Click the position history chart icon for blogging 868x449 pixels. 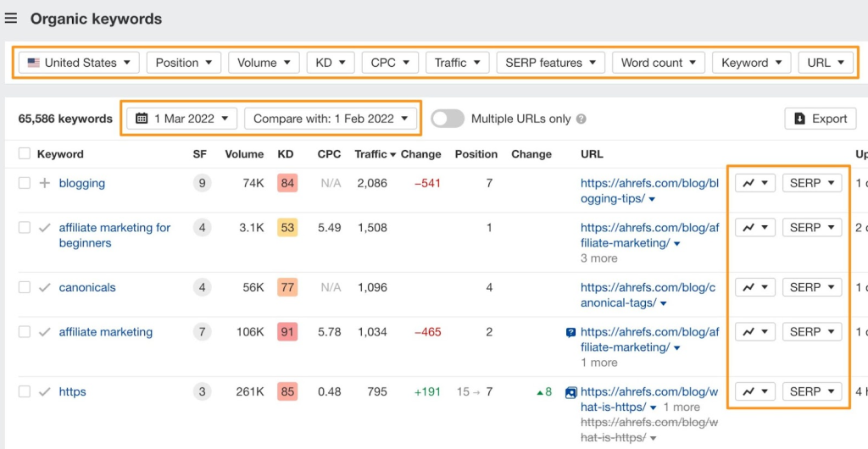pos(754,183)
